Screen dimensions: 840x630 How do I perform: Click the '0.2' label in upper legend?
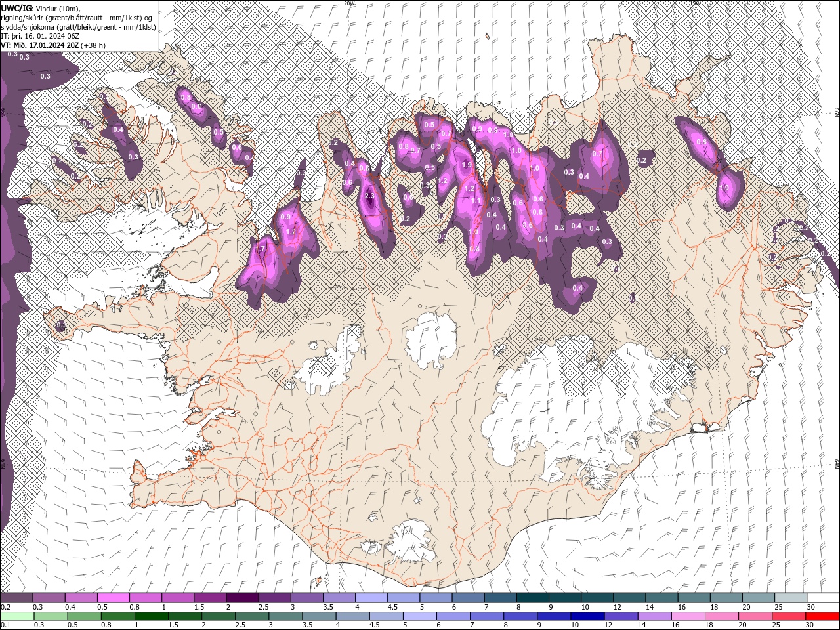[x=5, y=607]
